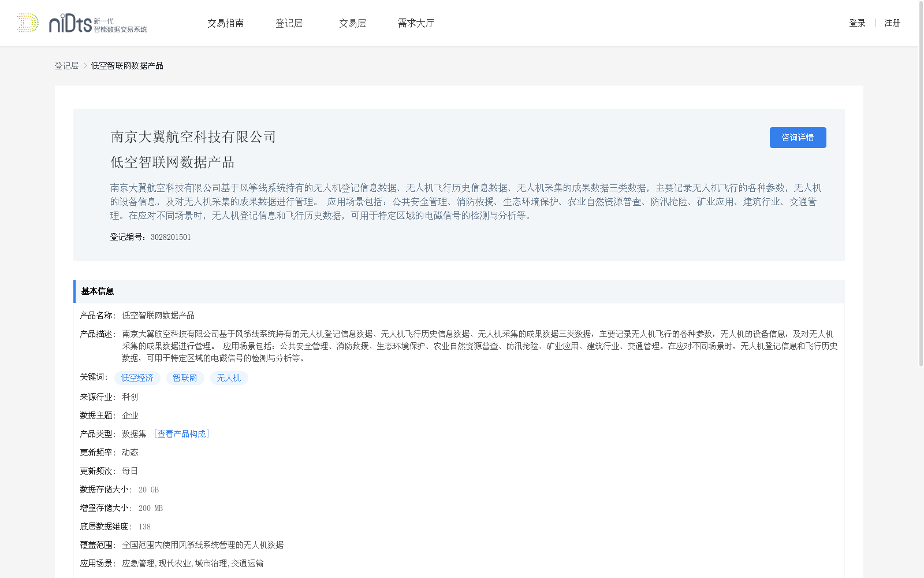This screenshot has height=578, width=924.
Task: Click 底层数据维度 value 138
Action: click(x=144, y=527)
